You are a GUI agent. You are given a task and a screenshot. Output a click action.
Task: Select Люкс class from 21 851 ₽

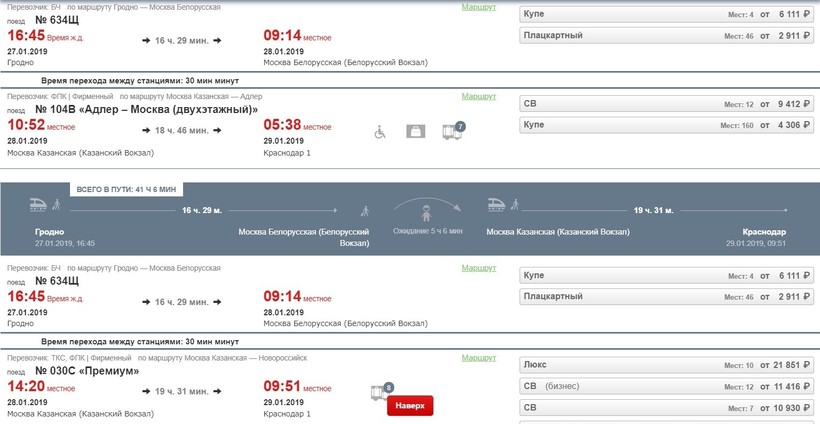666,365
